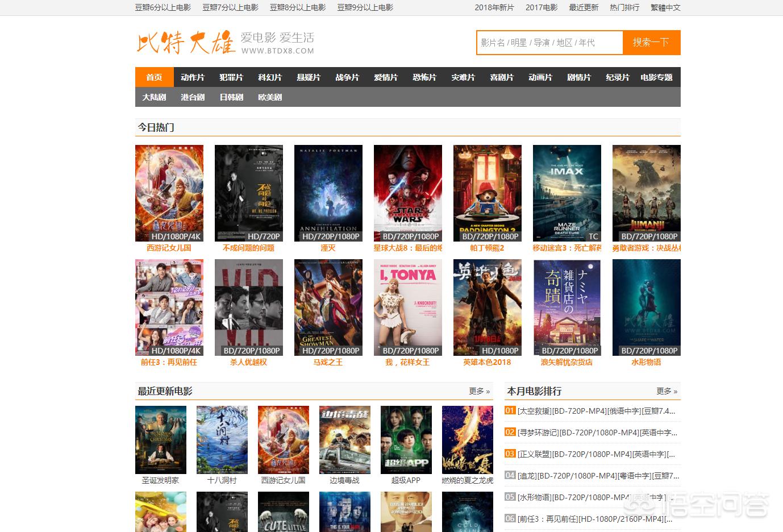Open the 燃烧的夏之龙虎 poster thumbnail
Screen dimensions: 783x532
coord(468,440)
